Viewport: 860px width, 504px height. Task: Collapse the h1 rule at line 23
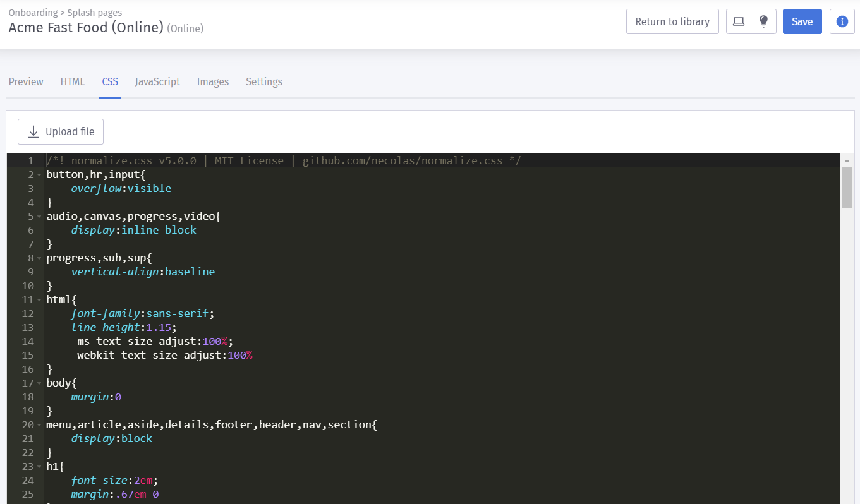pyautogui.click(x=39, y=467)
